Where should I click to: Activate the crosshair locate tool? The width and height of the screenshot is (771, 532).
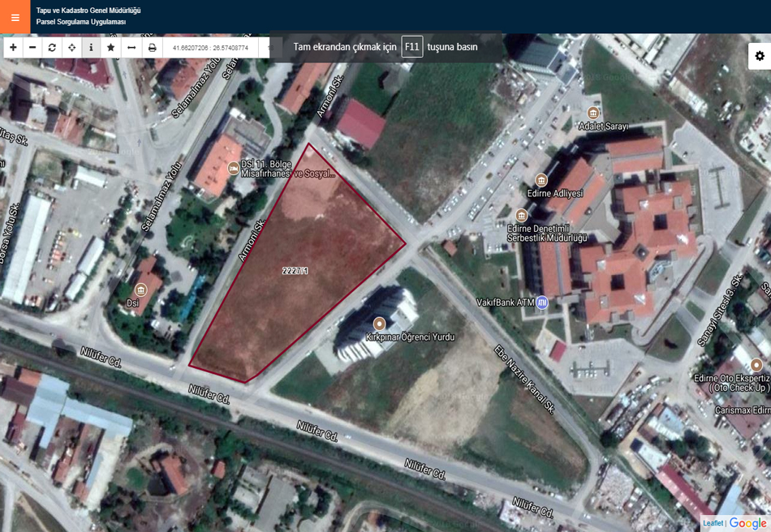pyautogui.click(x=71, y=48)
